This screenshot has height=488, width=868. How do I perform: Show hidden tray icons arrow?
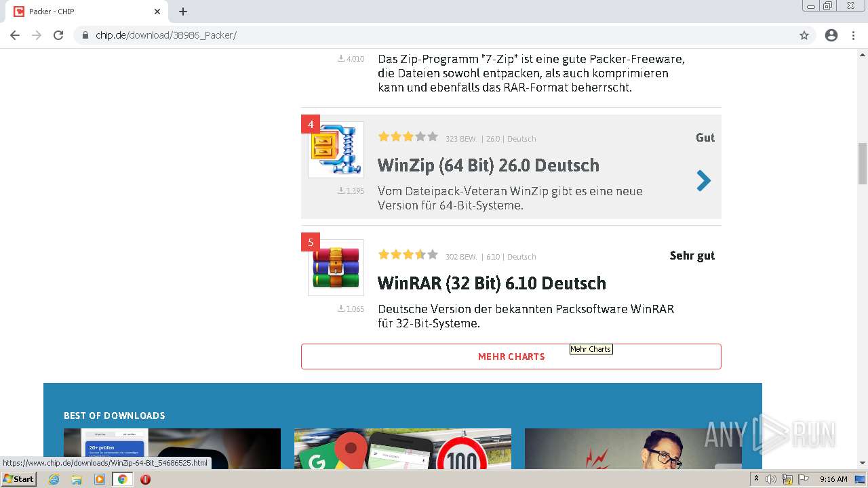756,479
